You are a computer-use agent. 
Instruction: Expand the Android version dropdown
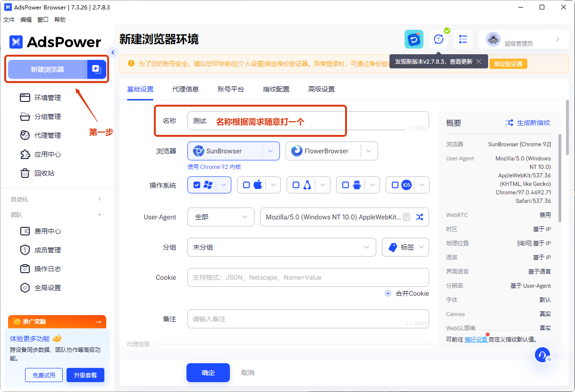[x=372, y=185]
